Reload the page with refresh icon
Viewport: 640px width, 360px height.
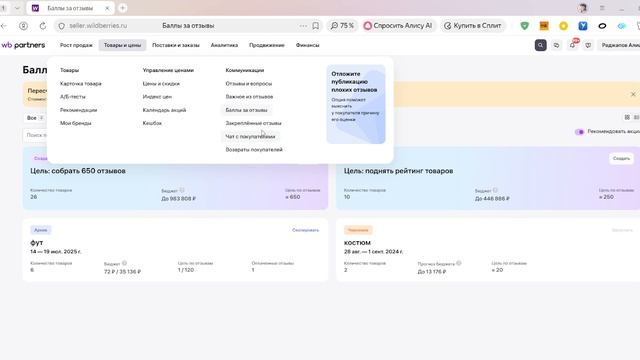click(43, 26)
